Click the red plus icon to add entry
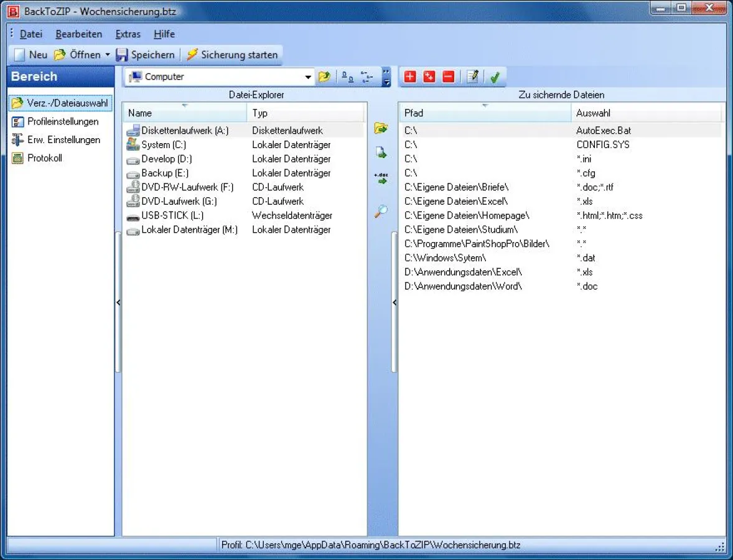733x560 pixels. click(409, 76)
